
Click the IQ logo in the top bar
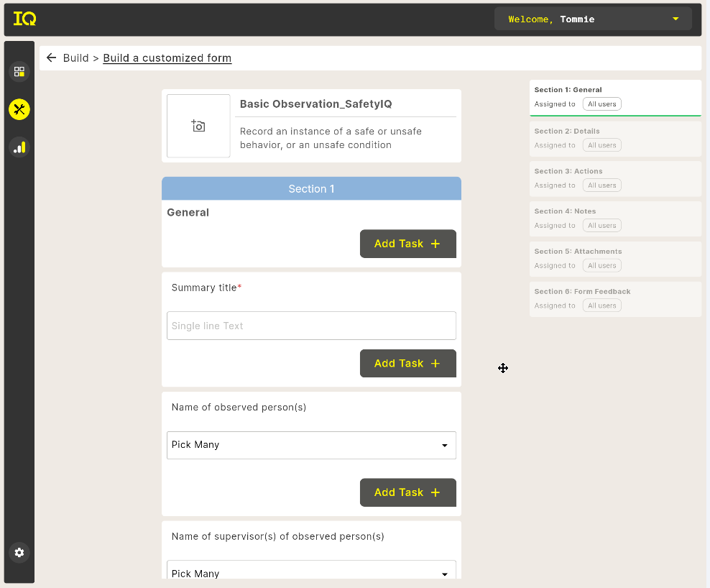pyautogui.click(x=24, y=19)
